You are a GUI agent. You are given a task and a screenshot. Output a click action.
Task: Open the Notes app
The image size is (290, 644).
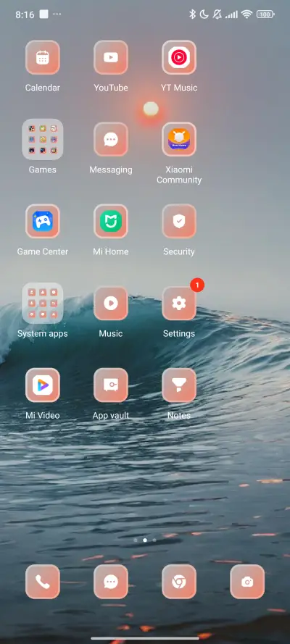pyautogui.click(x=179, y=385)
